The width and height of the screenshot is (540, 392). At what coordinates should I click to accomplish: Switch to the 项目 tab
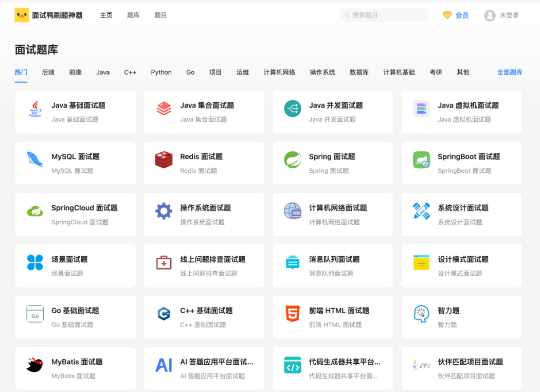coord(215,73)
